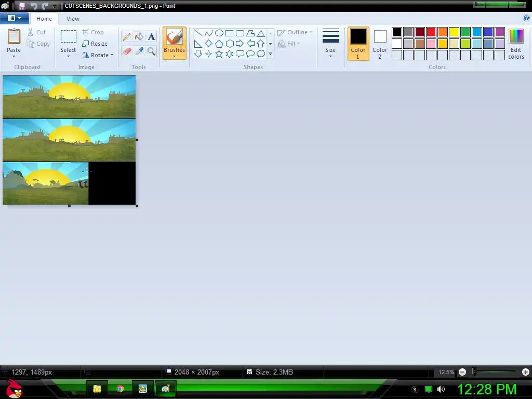The image size is (532, 399).
Task: Open the Size thickness dropdown
Action: 330,44
